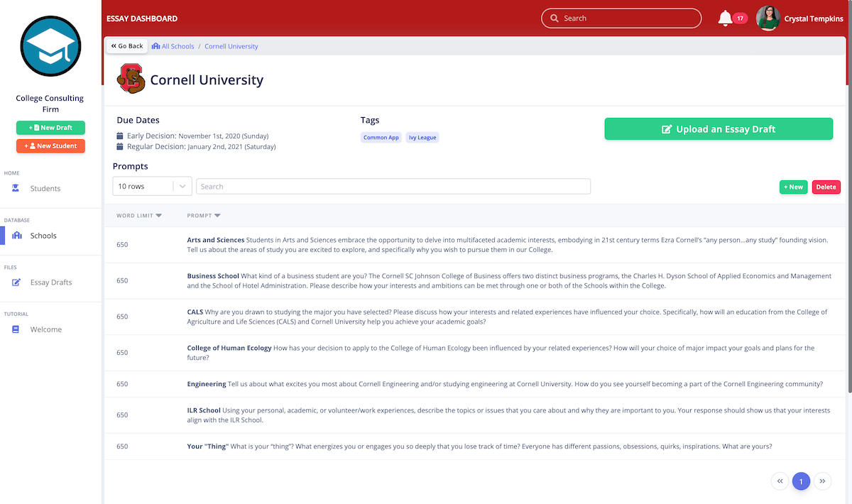852x504 pixels.
Task: Click the WORD LIMIT column header
Action: tap(135, 215)
